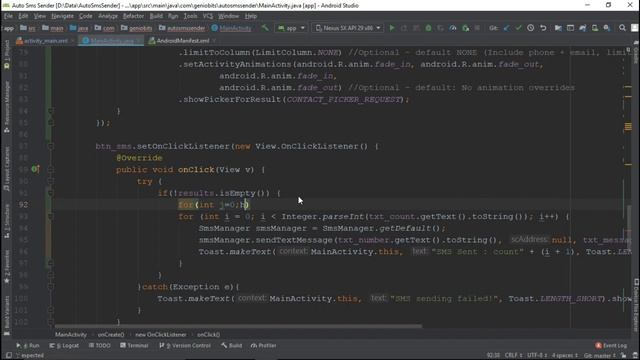The image size is (640, 360).
Task: Open the 4 spaces indent selector
Action: [x=564, y=356]
